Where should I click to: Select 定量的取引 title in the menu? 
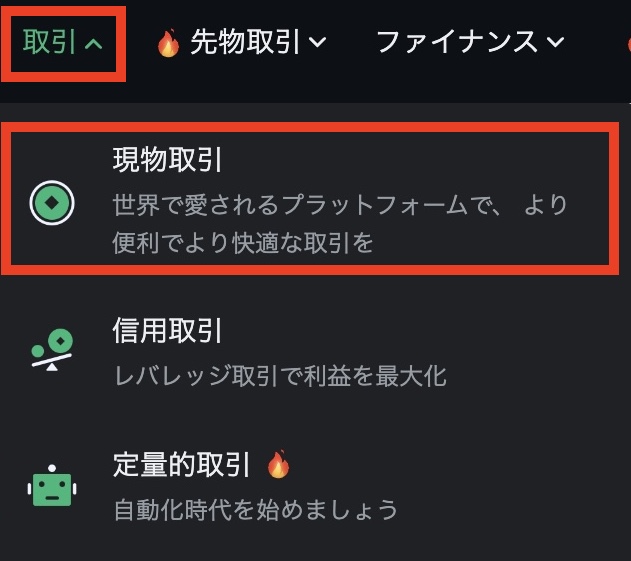coord(181,464)
